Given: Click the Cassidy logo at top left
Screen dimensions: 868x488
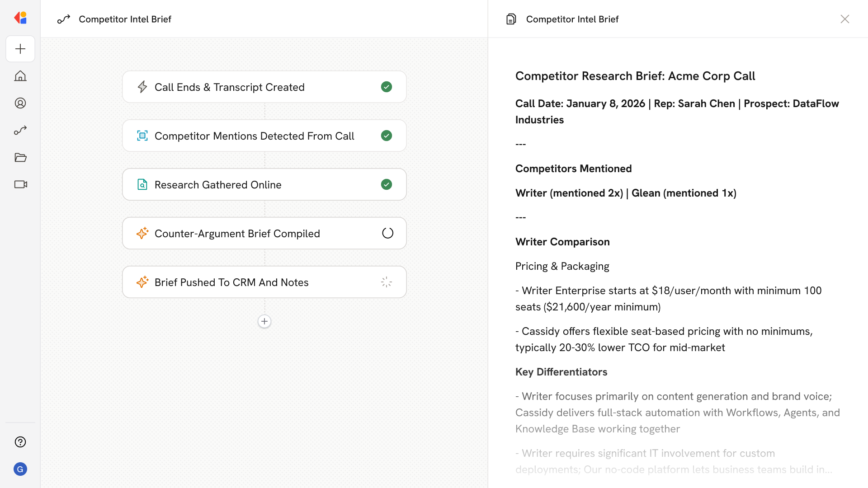Looking at the screenshot, I should tap(20, 18).
